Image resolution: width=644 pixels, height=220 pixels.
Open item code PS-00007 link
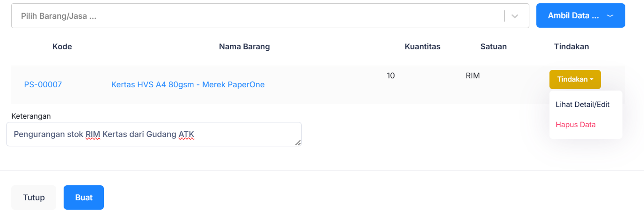coord(43,84)
